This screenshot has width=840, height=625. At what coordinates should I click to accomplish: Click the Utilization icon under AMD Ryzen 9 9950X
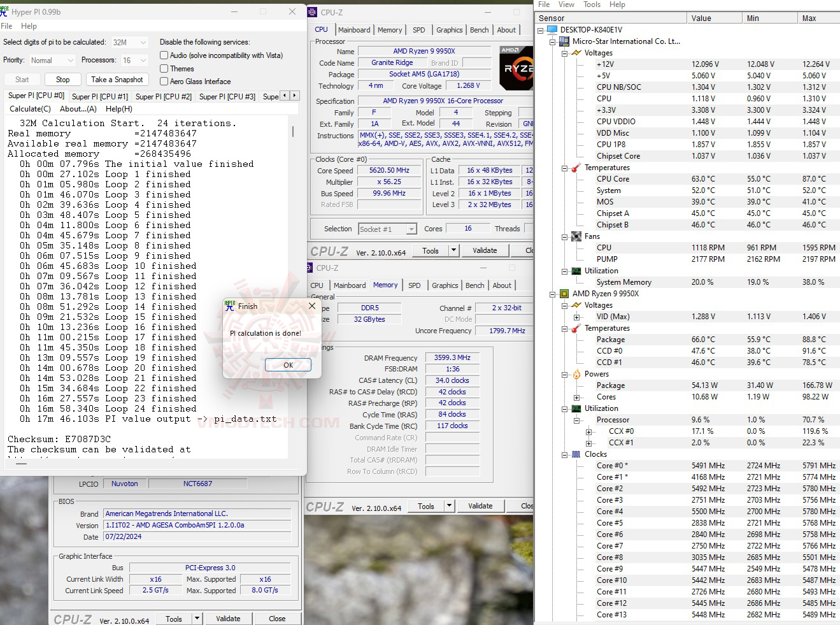point(576,408)
